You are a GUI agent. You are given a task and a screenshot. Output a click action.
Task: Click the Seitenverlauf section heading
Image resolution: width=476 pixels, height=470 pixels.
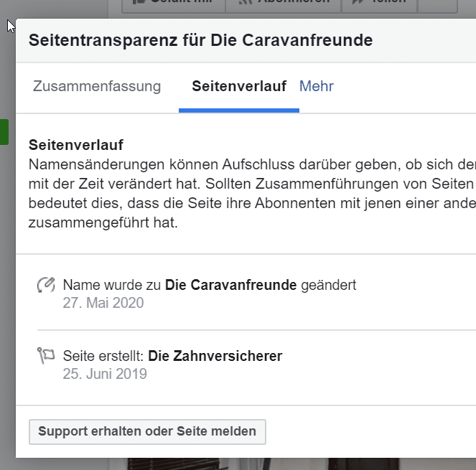click(76, 145)
